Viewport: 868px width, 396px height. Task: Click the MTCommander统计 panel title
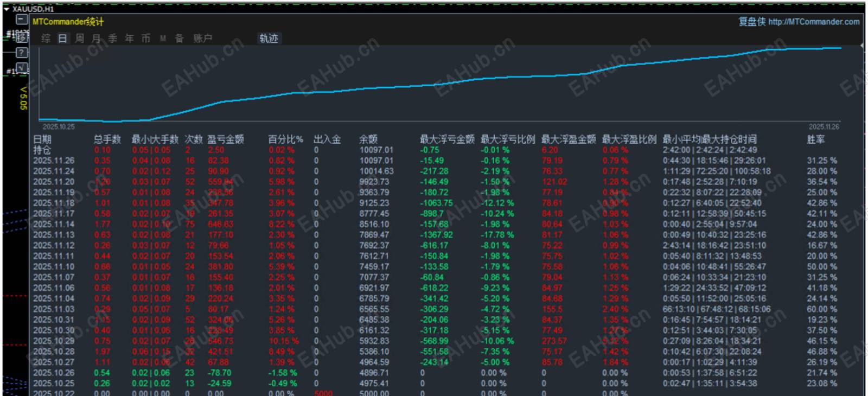pyautogui.click(x=68, y=22)
